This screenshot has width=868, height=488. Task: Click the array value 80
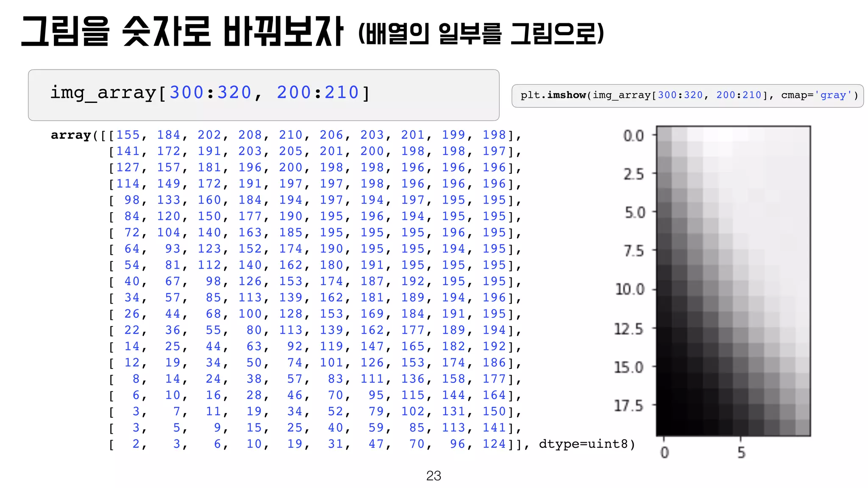254,330
